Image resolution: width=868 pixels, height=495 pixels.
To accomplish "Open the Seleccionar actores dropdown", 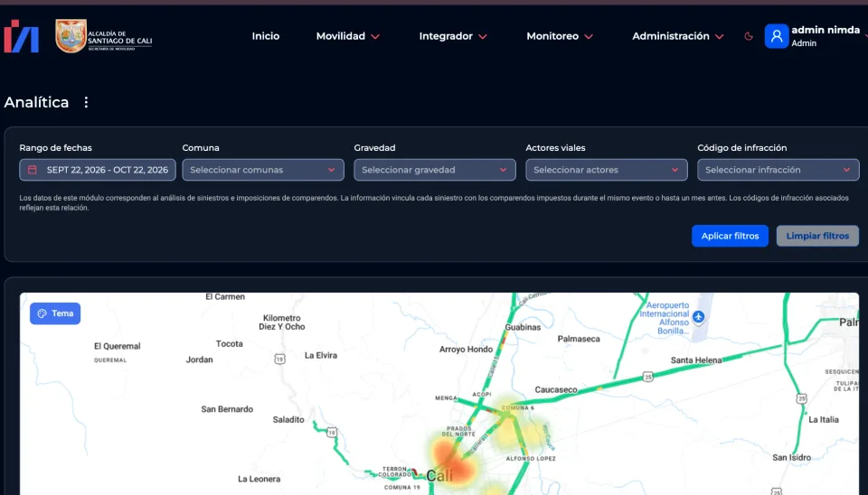I will click(x=606, y=170).
